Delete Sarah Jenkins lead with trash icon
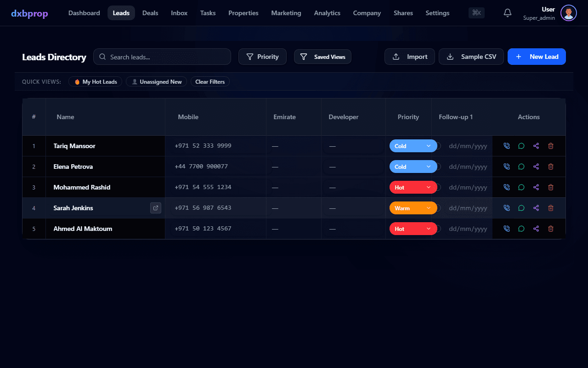588x368 pixels. tap(551, 208)
